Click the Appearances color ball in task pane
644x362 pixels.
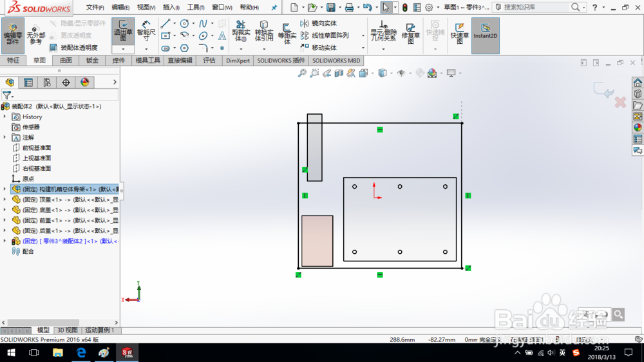638,128
